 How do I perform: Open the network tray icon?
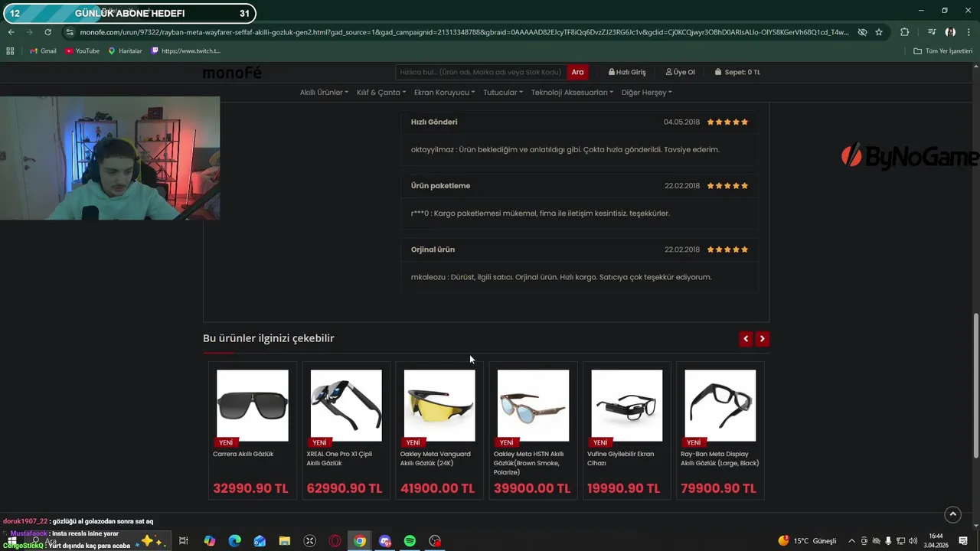[901, 541]
